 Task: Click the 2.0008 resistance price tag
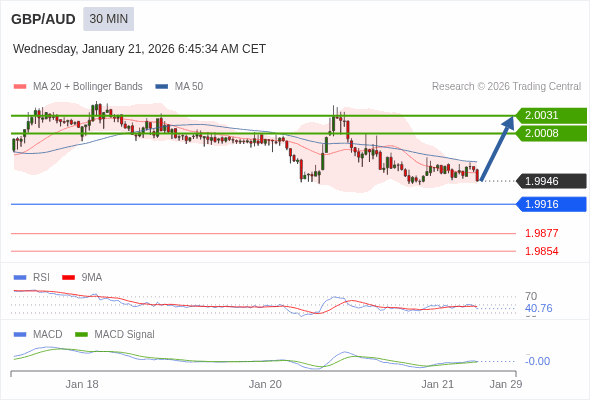(x=551, y=133)
